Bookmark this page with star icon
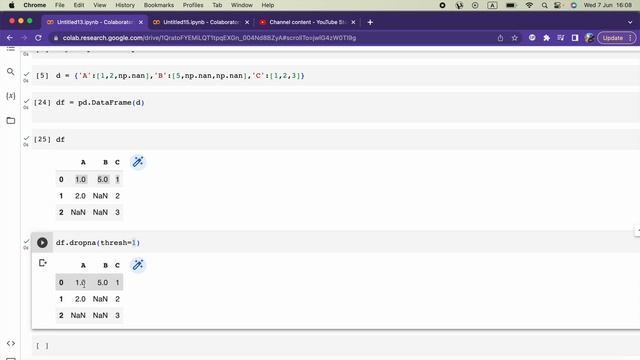 [x=515, y=38]
